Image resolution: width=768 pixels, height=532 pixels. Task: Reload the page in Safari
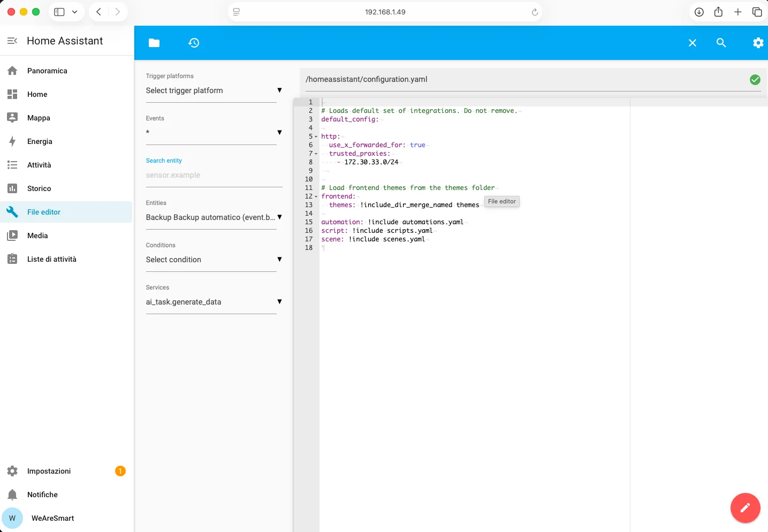tap(535, 12)
